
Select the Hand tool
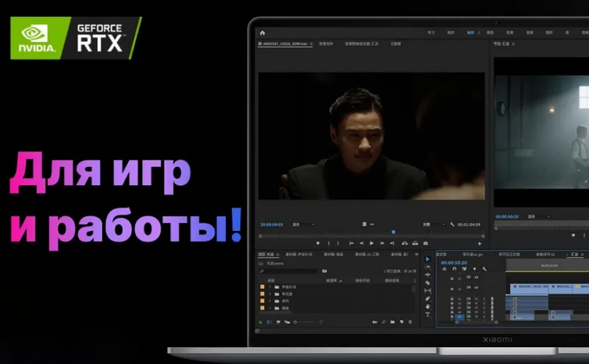(x=428, y=307)
